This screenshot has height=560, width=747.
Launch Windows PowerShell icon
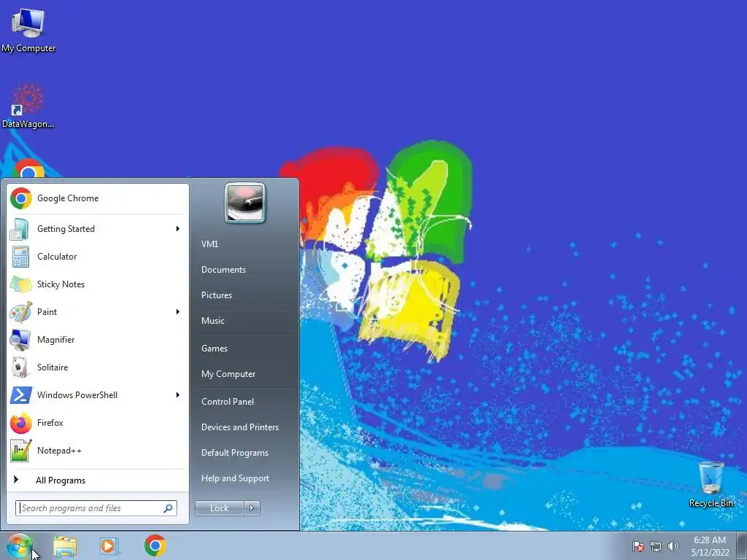(20, 394)
